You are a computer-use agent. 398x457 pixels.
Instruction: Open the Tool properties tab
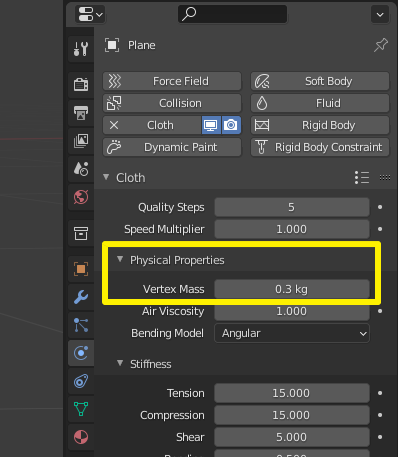pyautogui.click(x=81, y=49)
